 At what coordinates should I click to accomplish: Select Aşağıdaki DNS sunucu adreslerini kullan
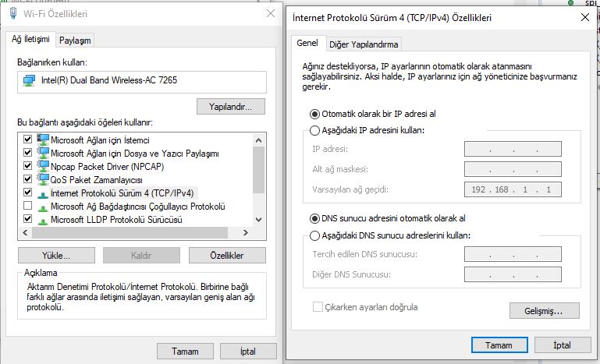point(314,235)
